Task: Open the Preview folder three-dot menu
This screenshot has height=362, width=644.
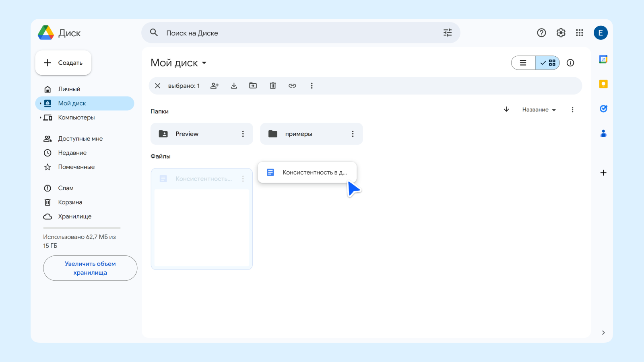Action: pyautogui.click(x=243, y=134)
